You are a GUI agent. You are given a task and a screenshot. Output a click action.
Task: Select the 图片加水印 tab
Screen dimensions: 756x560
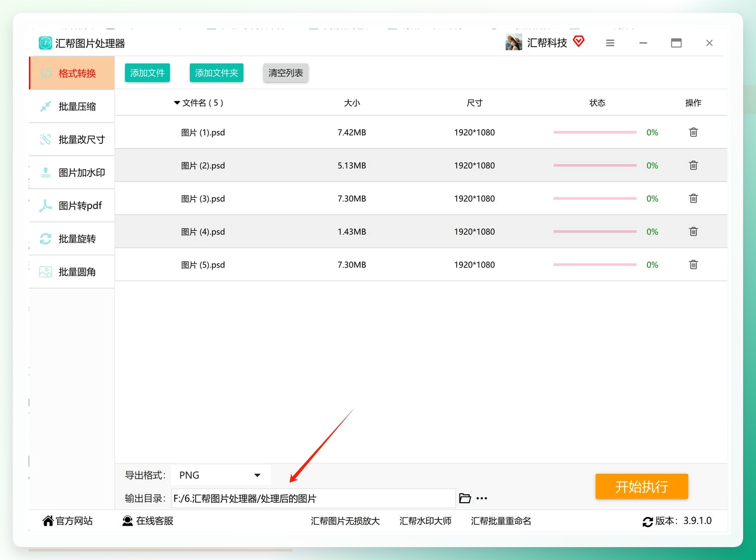(x=72, y=173)
